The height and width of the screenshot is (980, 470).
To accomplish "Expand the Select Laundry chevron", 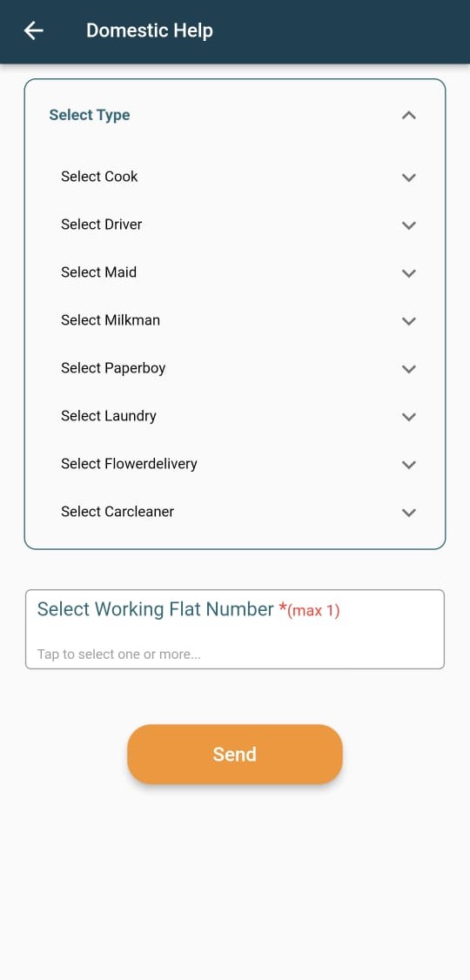I will (x=409, y=417).
